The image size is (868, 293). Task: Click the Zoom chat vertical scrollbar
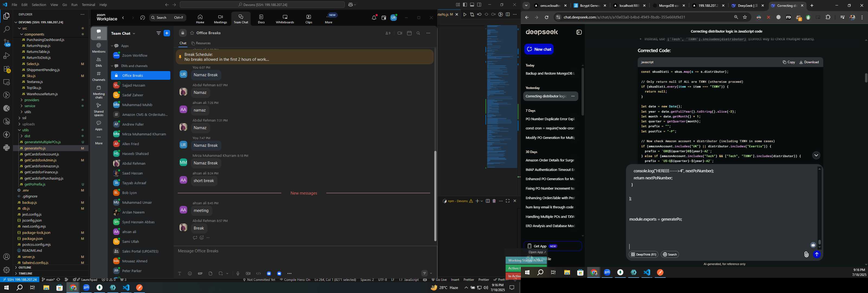click(435, 196)
